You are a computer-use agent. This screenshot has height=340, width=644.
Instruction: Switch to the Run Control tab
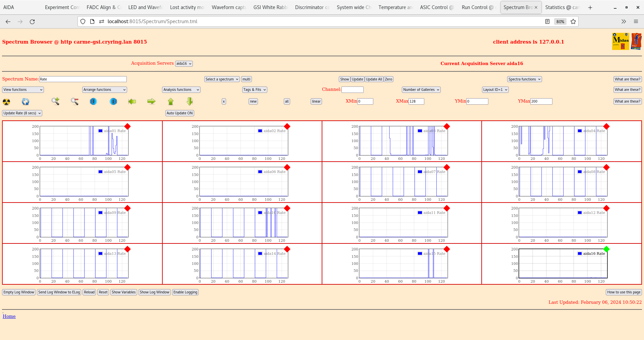tap(479, 7)
